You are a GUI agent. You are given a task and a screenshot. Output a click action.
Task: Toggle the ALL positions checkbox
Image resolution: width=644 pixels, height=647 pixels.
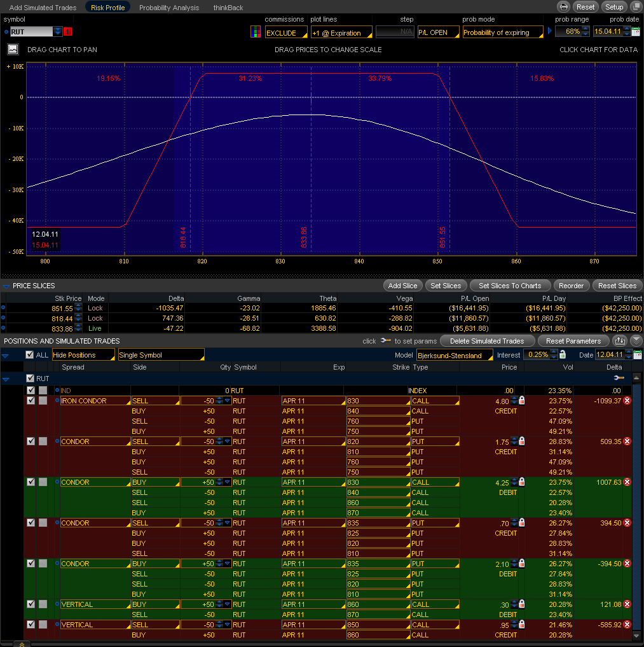pyautogui.click(x=30, y=354)
